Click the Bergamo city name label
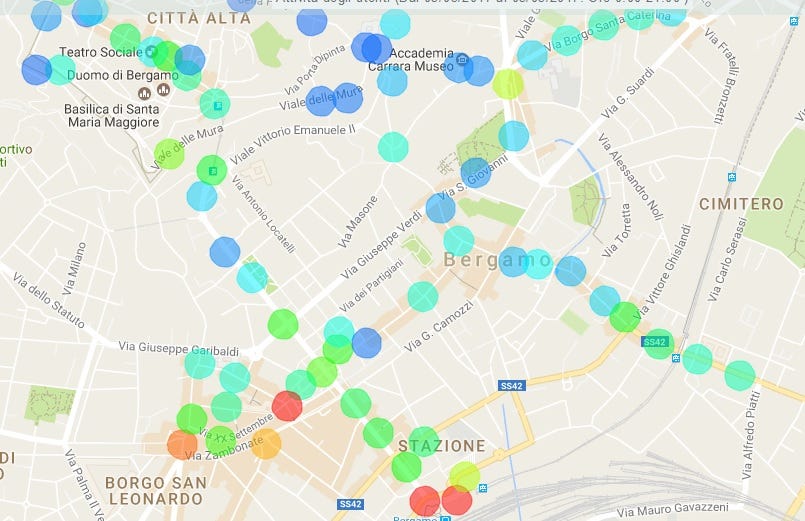 [497, 260]
